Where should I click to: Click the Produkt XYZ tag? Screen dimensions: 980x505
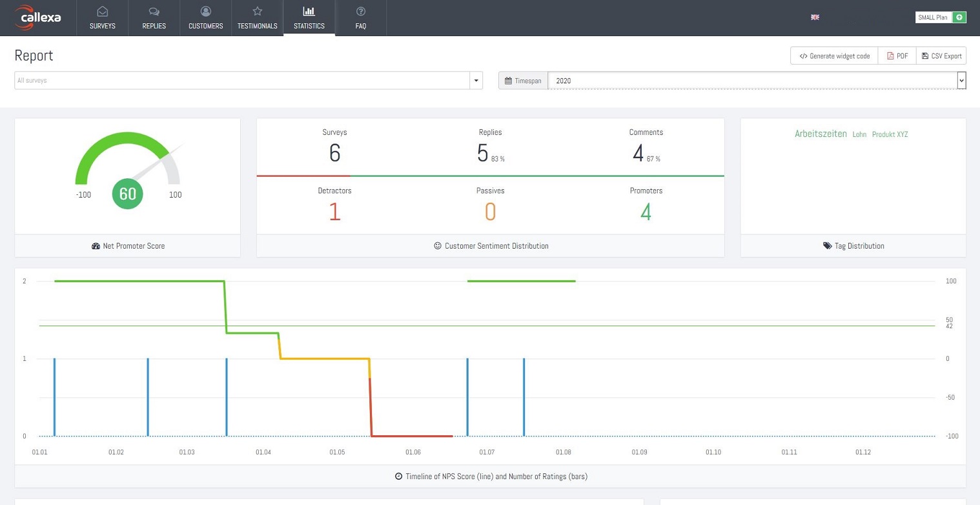(x=890, y=134)
